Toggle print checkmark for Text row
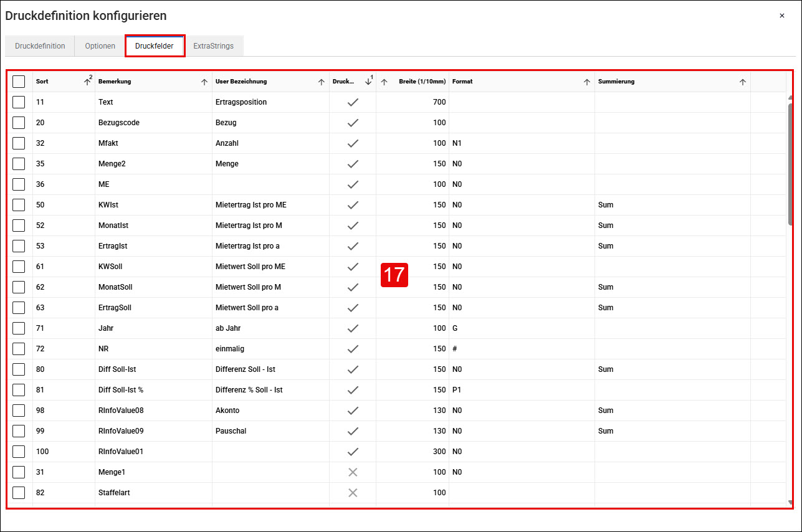The height and width of the screenshot is (532, 802). coord(353,102)
